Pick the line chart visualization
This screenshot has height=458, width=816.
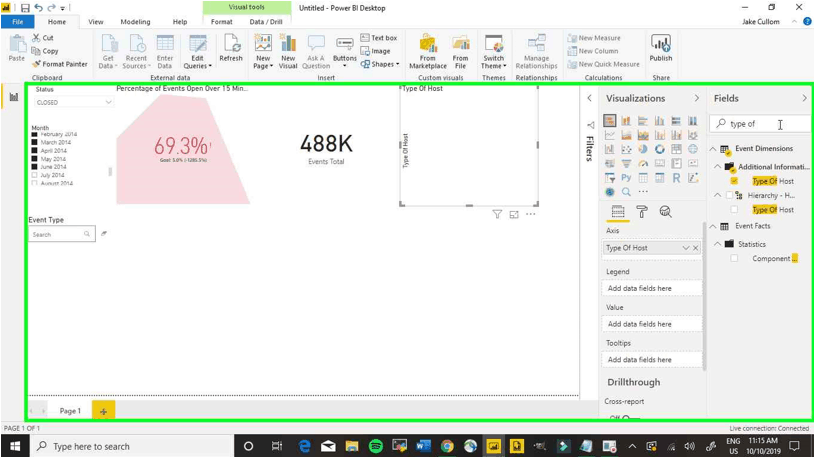click(x=610, y=135)
